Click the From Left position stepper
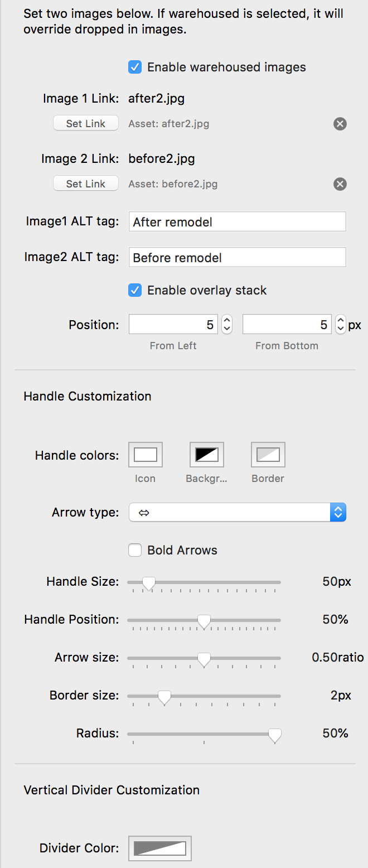 tap(227, 324)
